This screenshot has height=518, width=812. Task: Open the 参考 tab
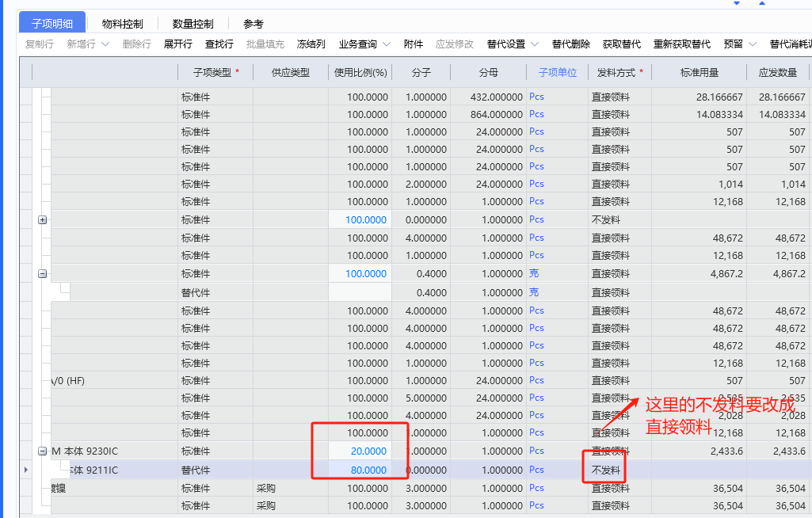pos(254,24)
